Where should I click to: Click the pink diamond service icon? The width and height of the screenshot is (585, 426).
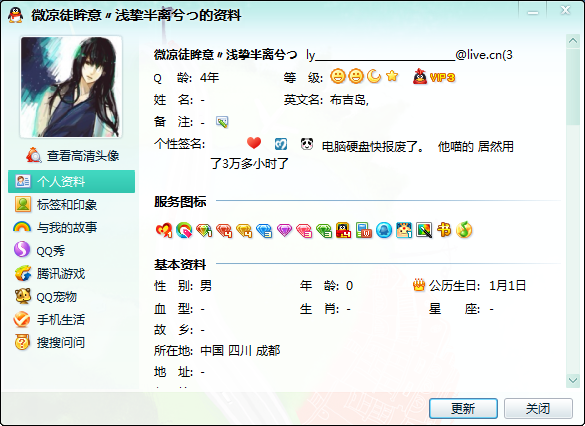[x=304, y=230]
